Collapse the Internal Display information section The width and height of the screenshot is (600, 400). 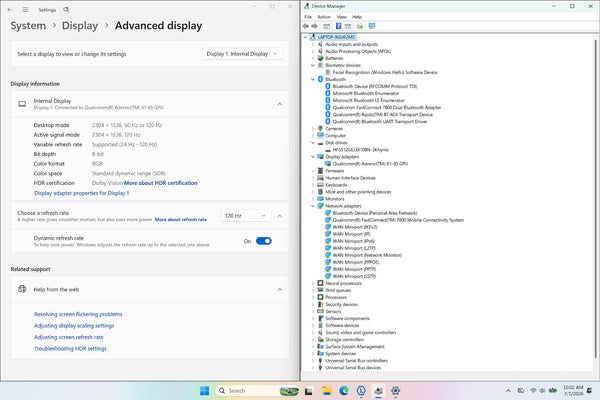pyautogui.click(x=280, y=104)
